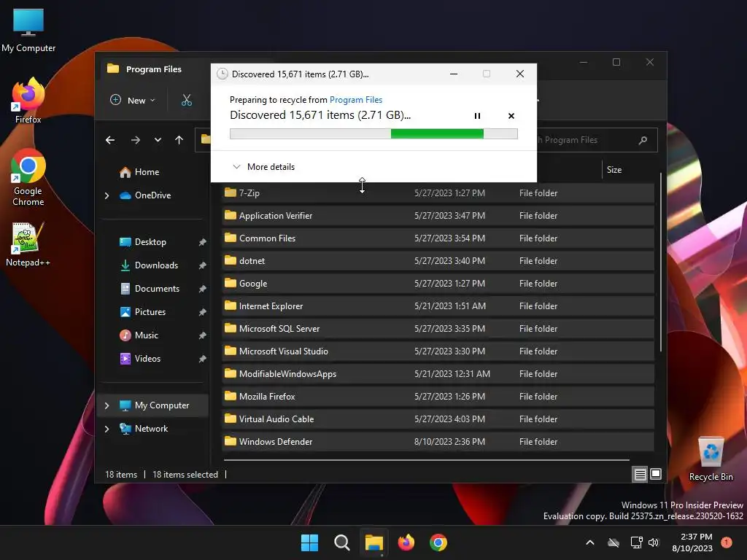Select the ModifiableWindowsApps folder
This screenshot has width=747, height=560.
click(x=438, y=374)
